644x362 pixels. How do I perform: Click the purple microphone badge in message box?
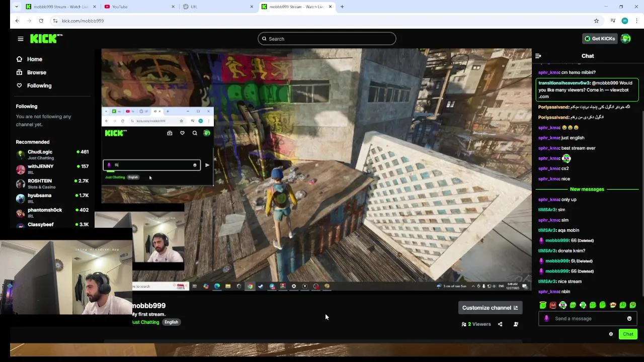546,318
